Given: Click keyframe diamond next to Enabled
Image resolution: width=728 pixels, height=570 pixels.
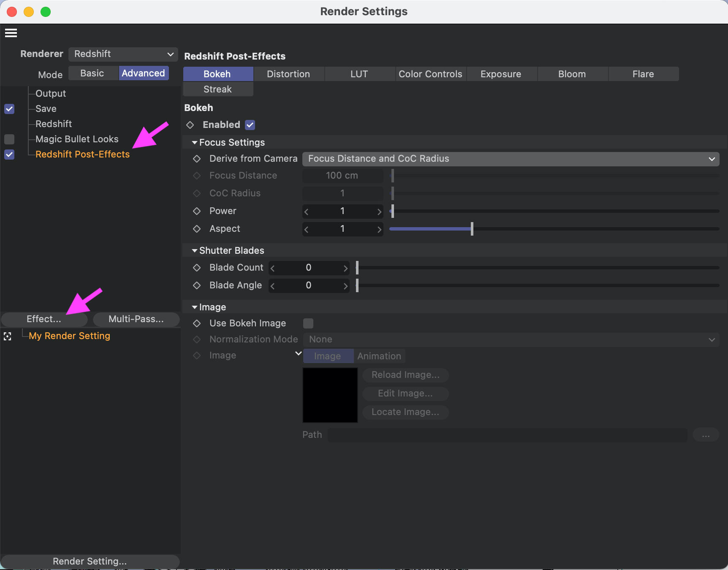Looking at the screenshot, I should click(x=190, y=125).
